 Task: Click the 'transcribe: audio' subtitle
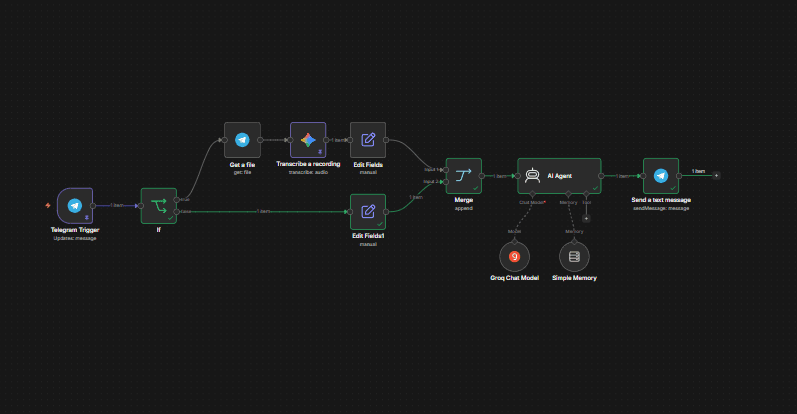tap(308, 172)
